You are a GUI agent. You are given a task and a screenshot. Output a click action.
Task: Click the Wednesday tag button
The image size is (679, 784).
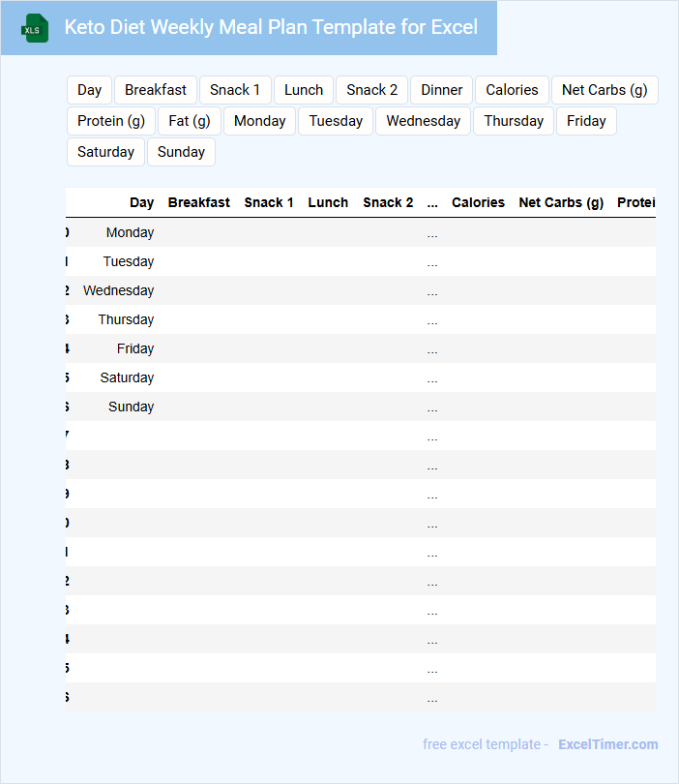tap(424, 121)
